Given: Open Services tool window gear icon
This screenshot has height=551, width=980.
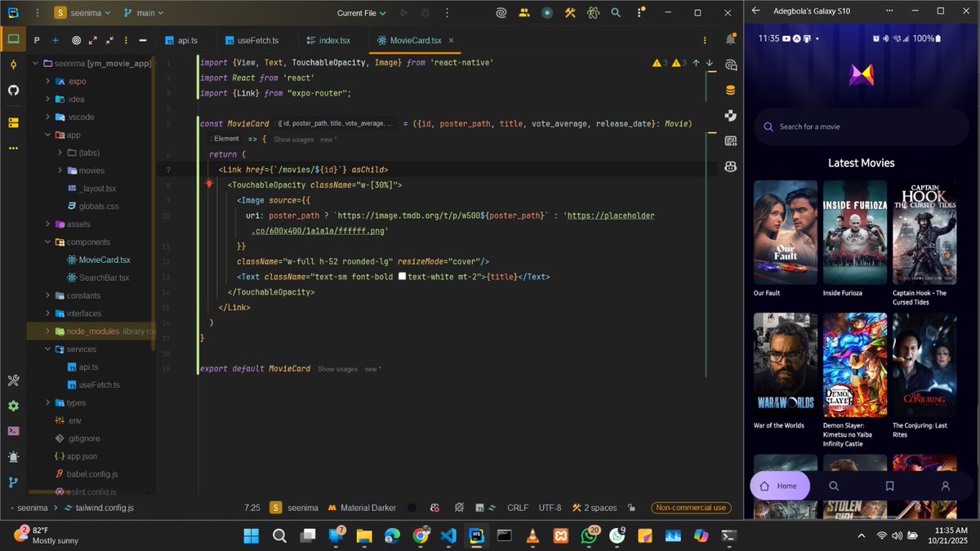Looking at the screenshot, I should coord(13,406).
